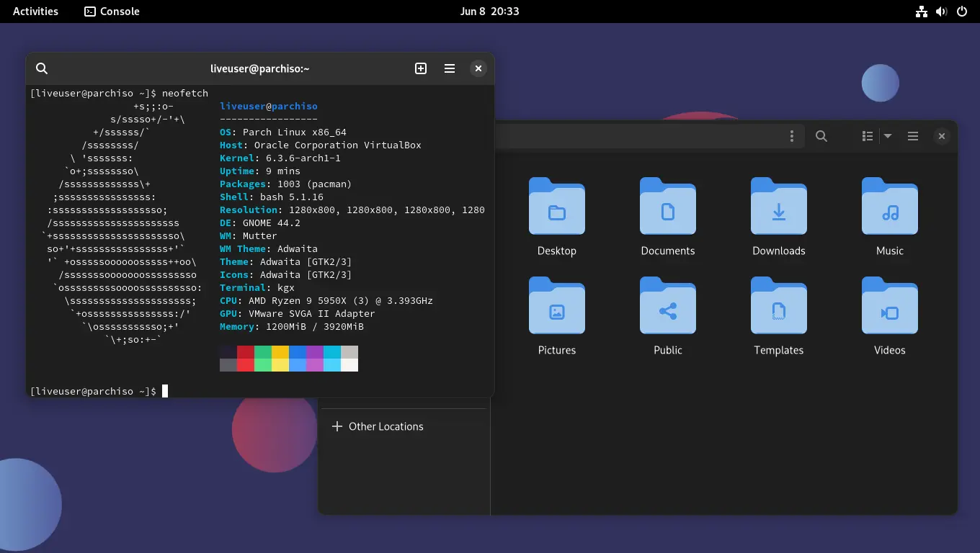Open the Console hamburger menu
Screen dimensions: 980x553
point(450,68)
